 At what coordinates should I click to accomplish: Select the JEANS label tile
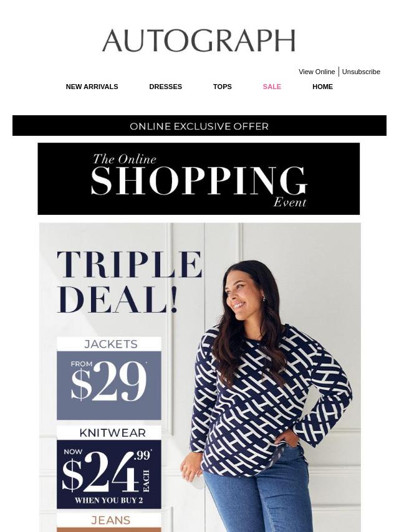click(x=109, y=520)
